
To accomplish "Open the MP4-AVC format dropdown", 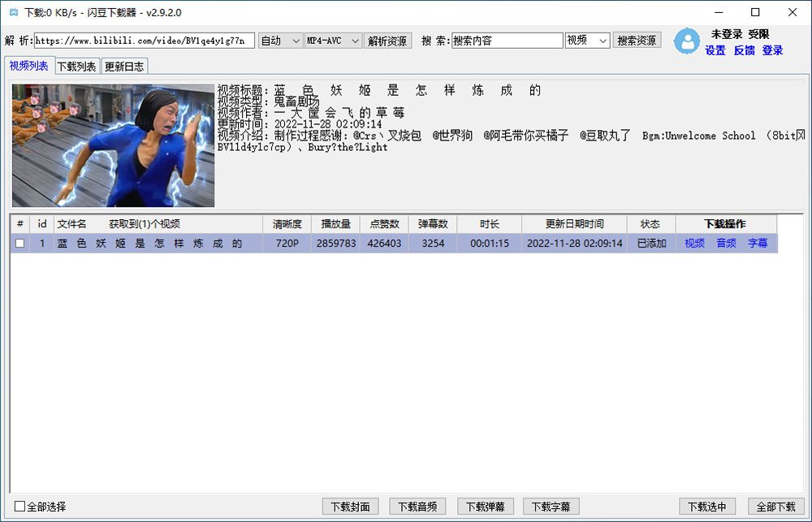I will 332,41.
